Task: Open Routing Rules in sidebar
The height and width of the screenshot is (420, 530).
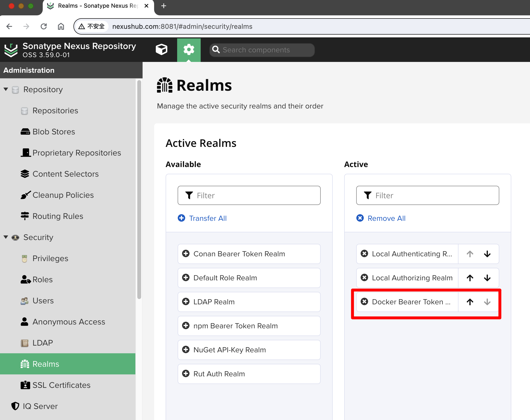Action: [x=58, y=216]
